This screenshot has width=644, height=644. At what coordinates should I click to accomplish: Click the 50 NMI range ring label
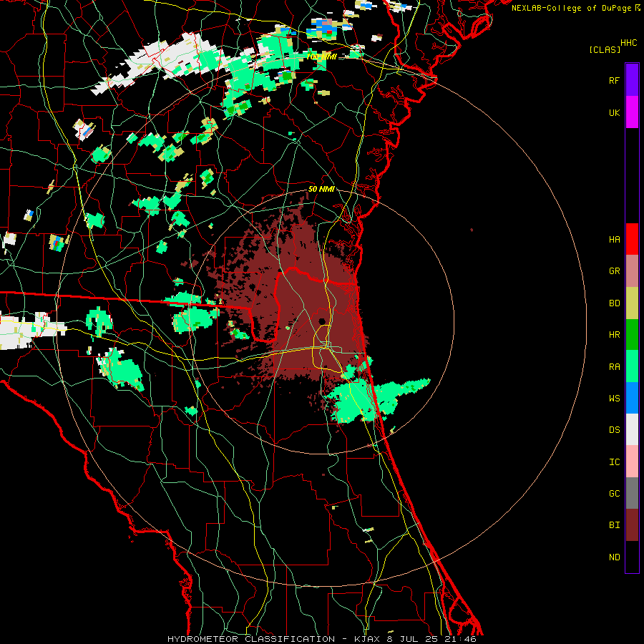[321, 189]
